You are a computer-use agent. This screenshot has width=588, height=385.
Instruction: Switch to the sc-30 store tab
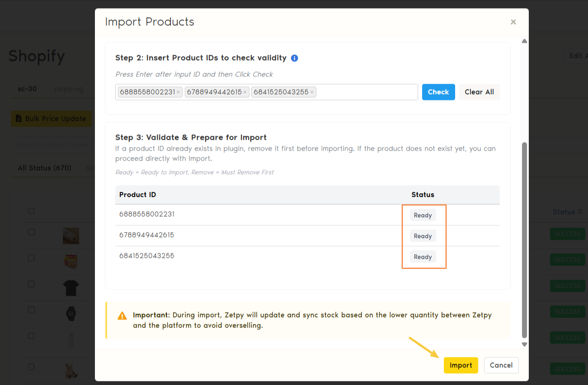click(27, 89)
